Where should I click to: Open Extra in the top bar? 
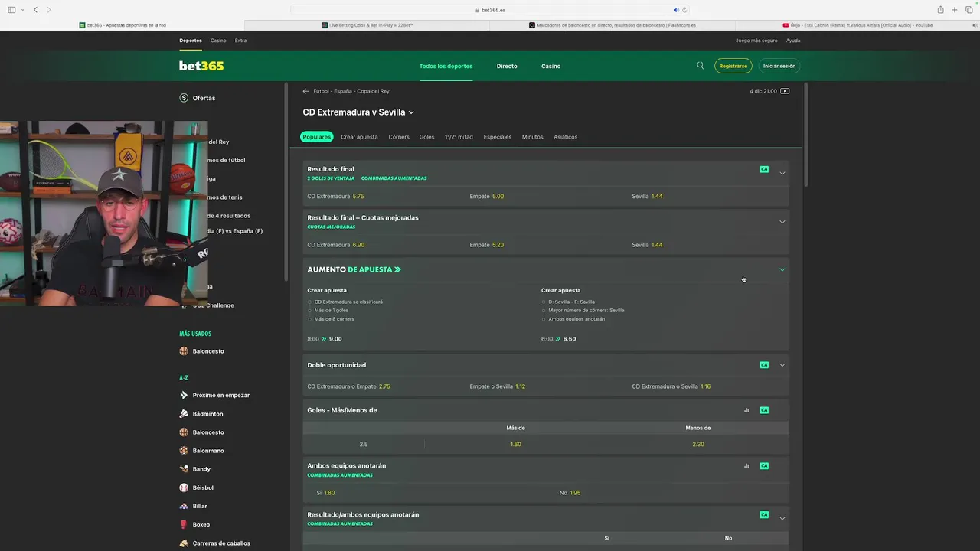pos(240,41)
